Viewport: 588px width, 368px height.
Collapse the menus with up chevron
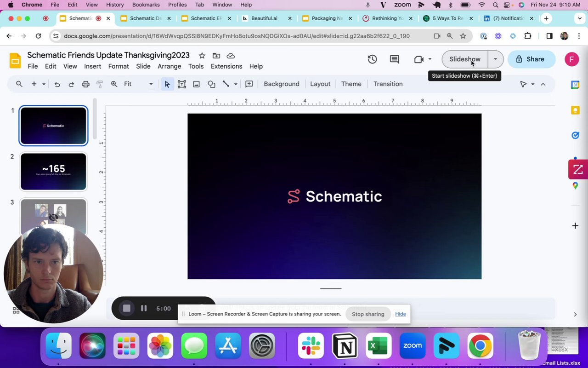(543, 84)
